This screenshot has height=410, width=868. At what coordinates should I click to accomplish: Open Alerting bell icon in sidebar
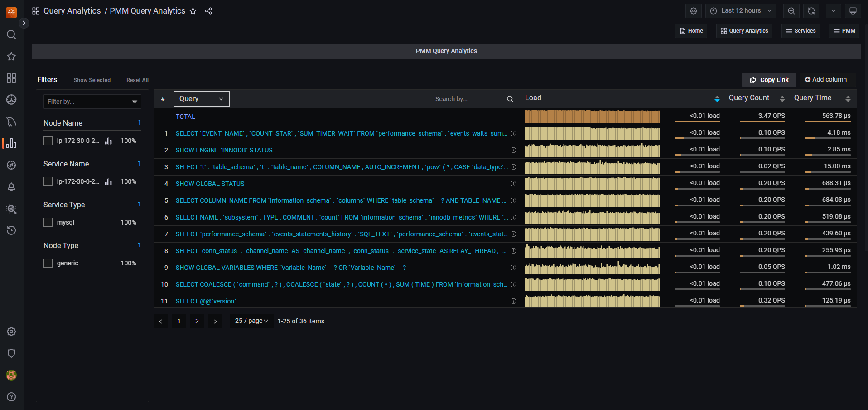pos(11,187)
